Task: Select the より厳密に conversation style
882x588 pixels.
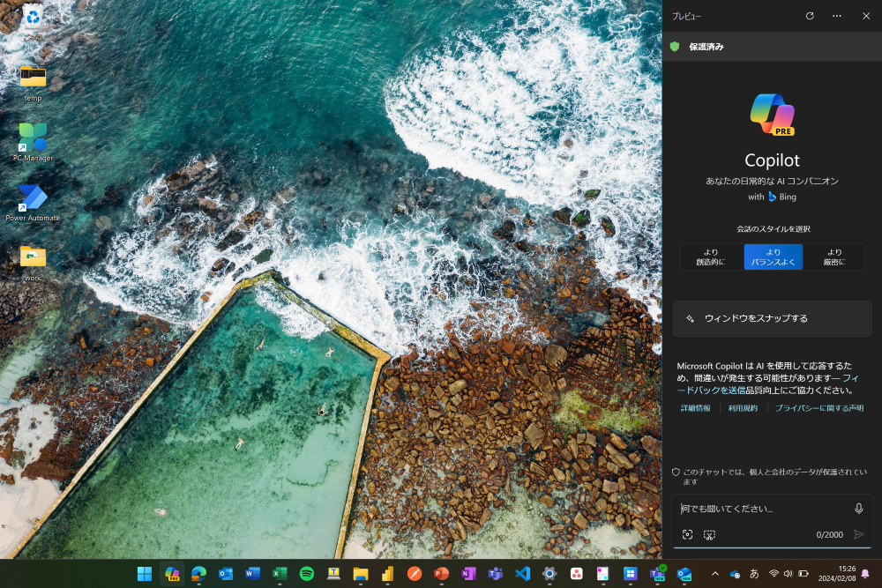Action: pyautogui.click(x=834, y=257)
